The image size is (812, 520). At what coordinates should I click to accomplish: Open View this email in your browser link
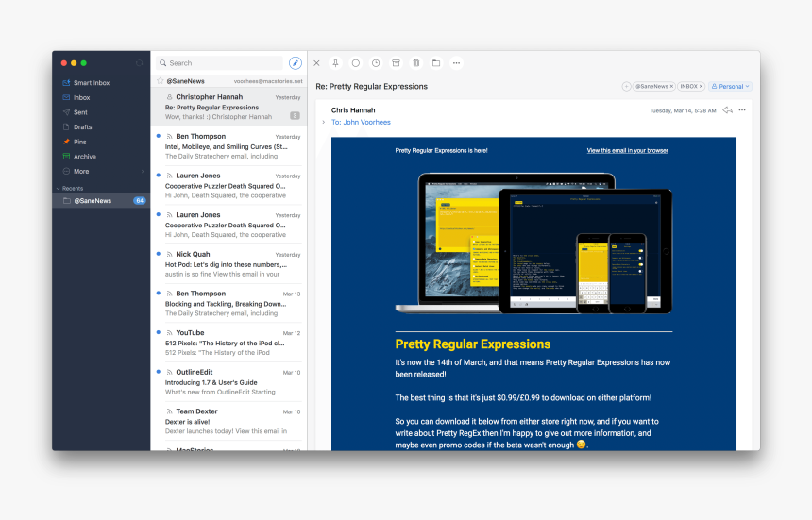[x=627, y=151]
